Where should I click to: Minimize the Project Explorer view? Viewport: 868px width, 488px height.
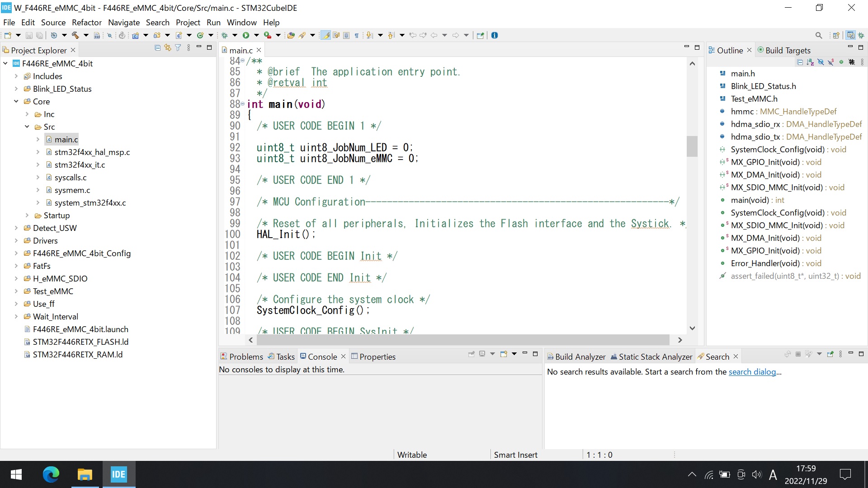[199, 47]
